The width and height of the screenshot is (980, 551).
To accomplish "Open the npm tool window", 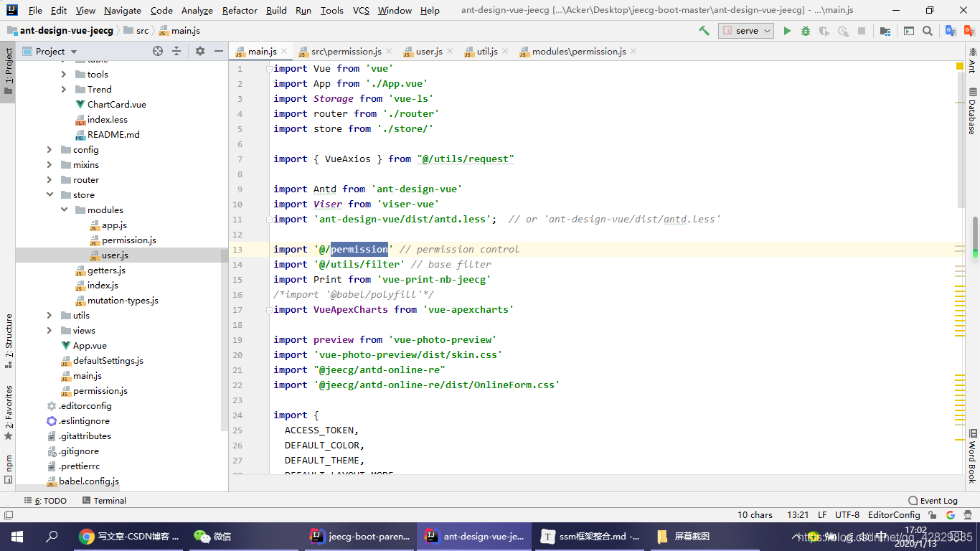I will [x=8, y=469].
